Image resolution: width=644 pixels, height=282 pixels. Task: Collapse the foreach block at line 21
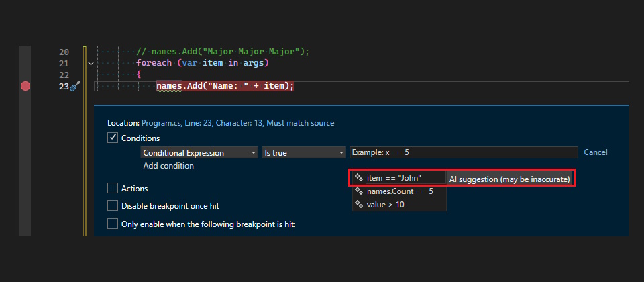91,63
